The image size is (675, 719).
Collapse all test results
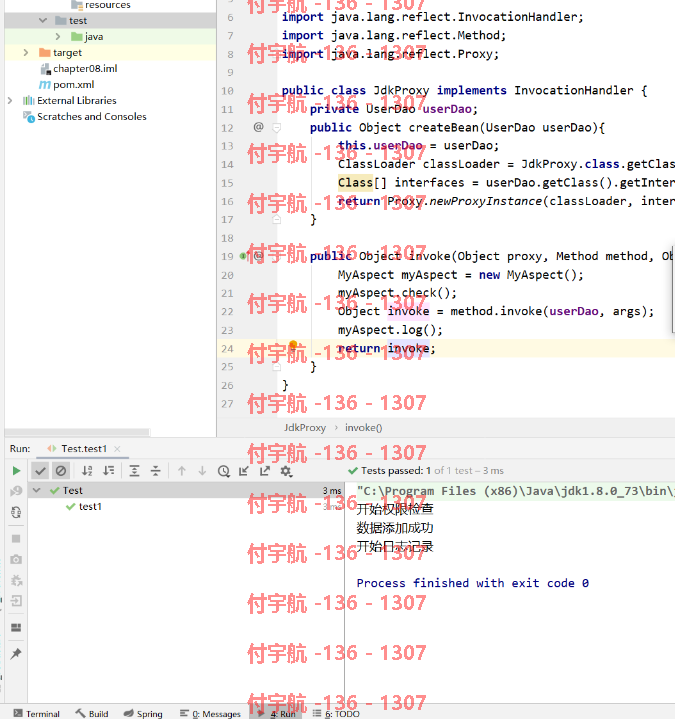155,470
